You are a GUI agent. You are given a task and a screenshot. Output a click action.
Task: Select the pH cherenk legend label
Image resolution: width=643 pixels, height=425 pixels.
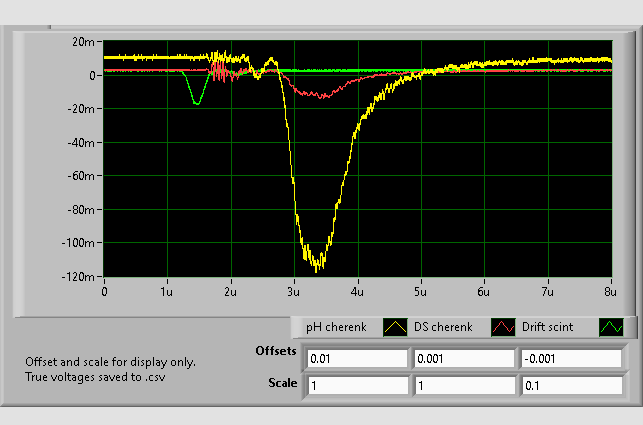pyautogui.click(x=337, y=327)
